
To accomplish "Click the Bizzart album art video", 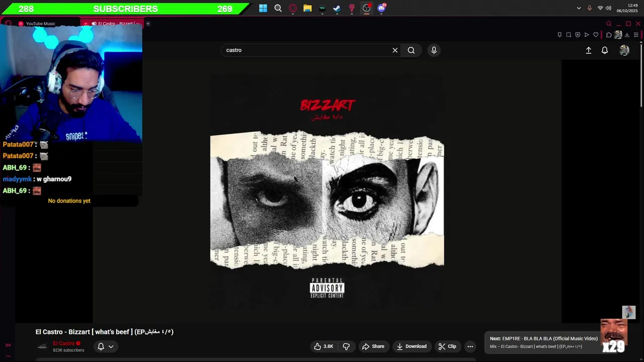I will (327, 191).
